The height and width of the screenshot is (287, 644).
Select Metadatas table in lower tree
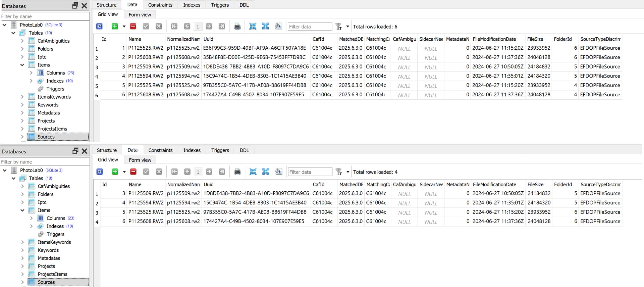pyautogui.click(x=49, y=258)
